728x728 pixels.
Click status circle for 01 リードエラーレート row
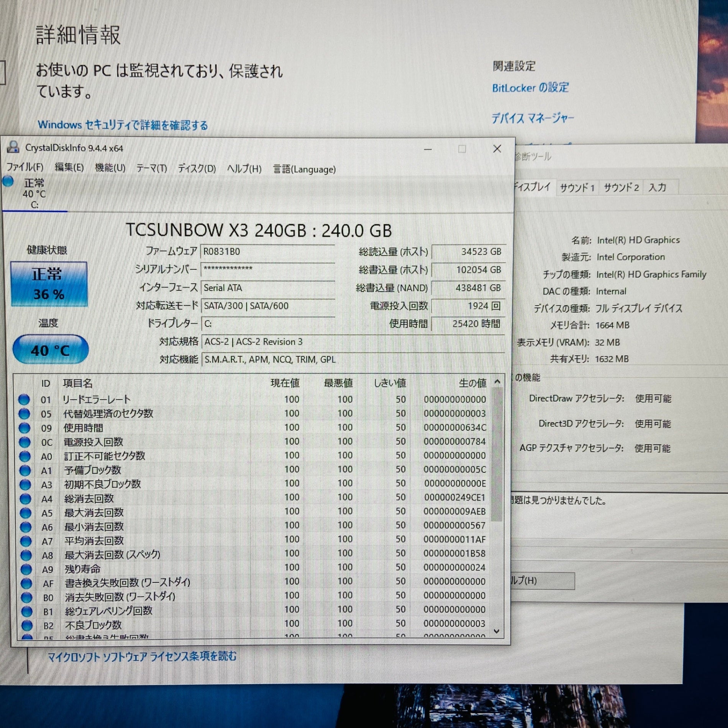click(x=24, y=400)
